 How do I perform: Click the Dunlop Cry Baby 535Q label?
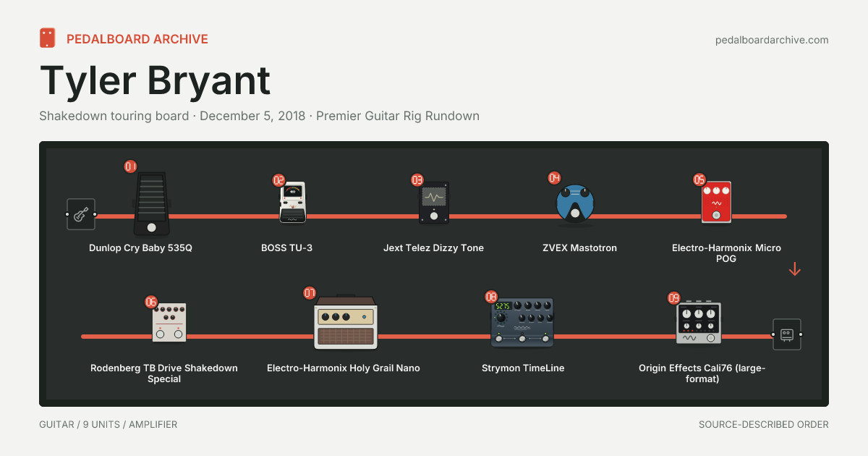click(141, 248)
